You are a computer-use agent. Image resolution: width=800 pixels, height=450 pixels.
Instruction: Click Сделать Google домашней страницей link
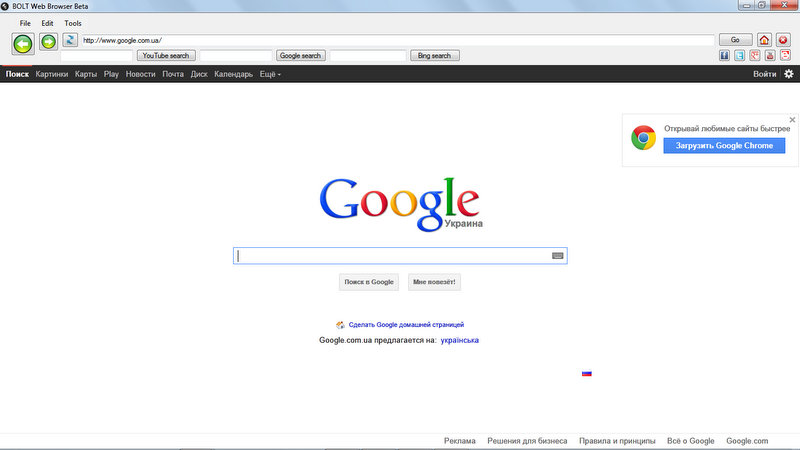[406, 325]
